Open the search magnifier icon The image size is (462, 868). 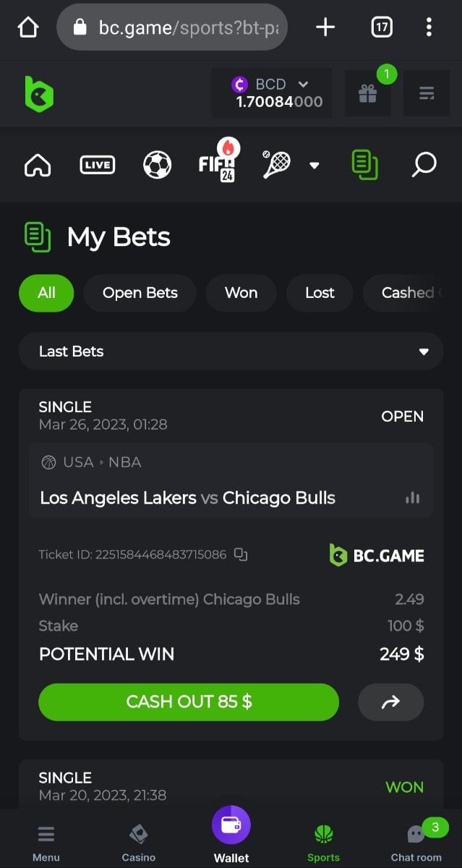[424, 165]
